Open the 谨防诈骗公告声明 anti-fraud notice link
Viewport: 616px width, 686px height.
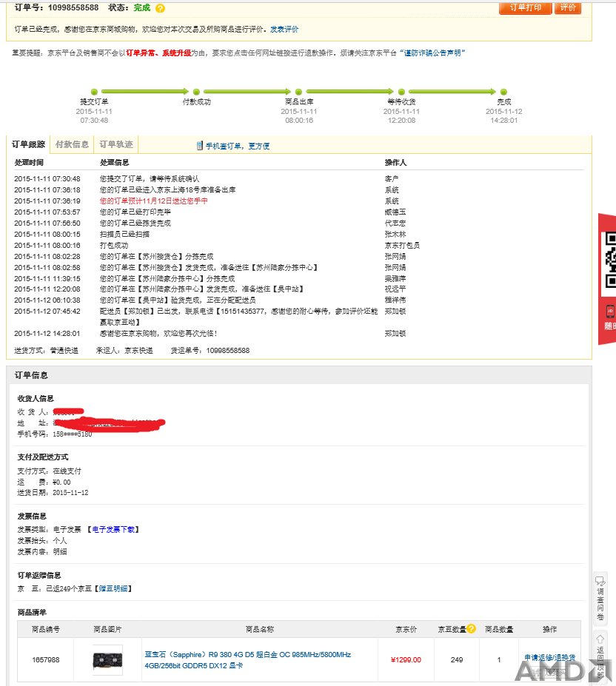tap(432, 53)
